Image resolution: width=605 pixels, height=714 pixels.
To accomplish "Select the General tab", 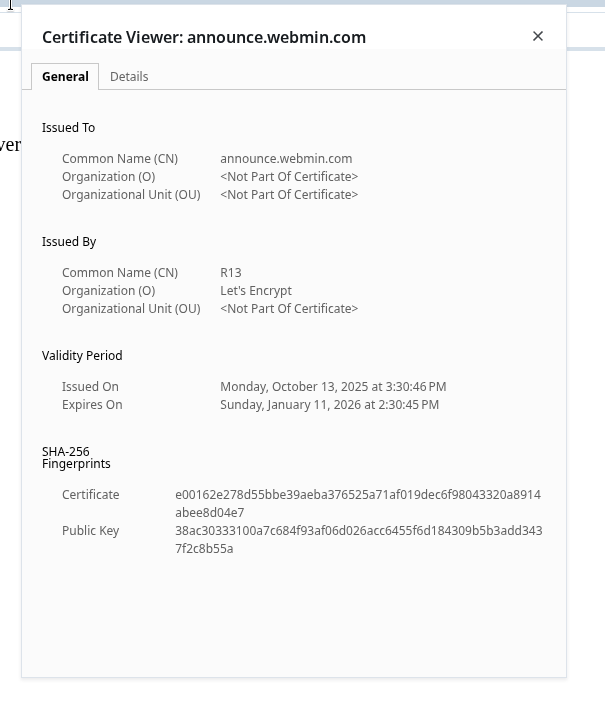I will tap(65, 76).
